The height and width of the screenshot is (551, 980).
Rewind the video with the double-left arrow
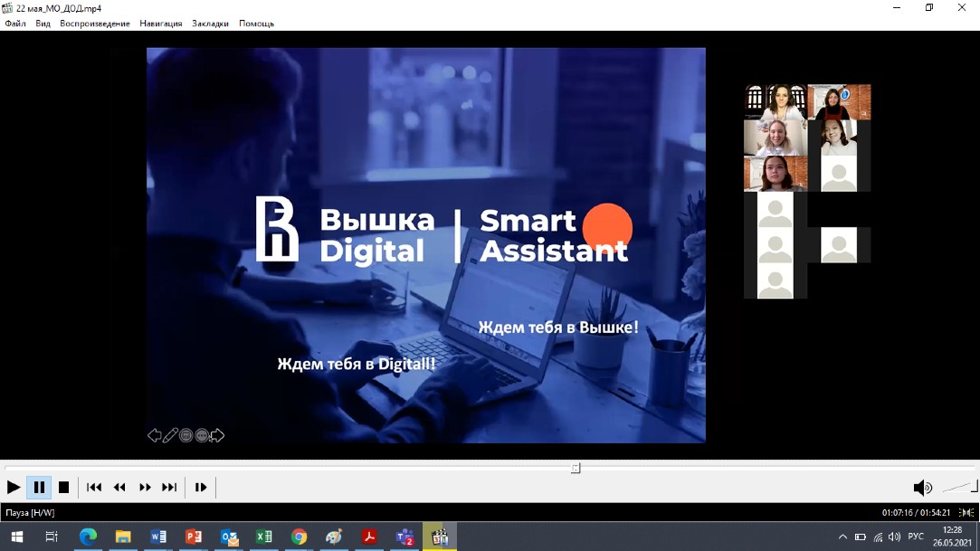coord(119,488)
